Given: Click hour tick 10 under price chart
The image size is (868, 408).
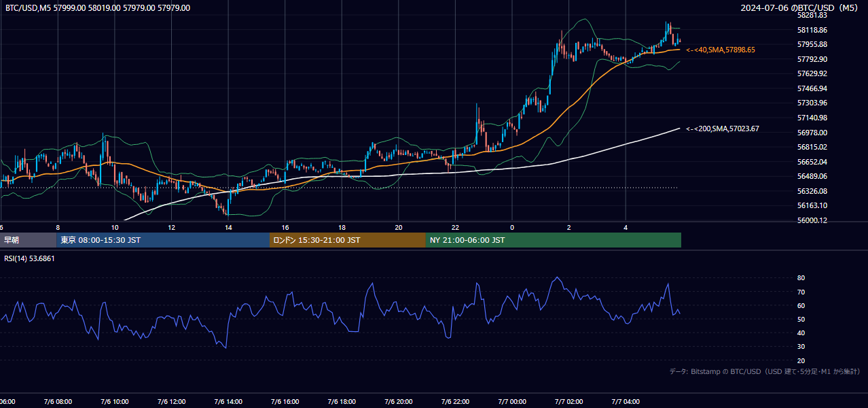Looking at the screenshot, I should (x=115, y=227).
